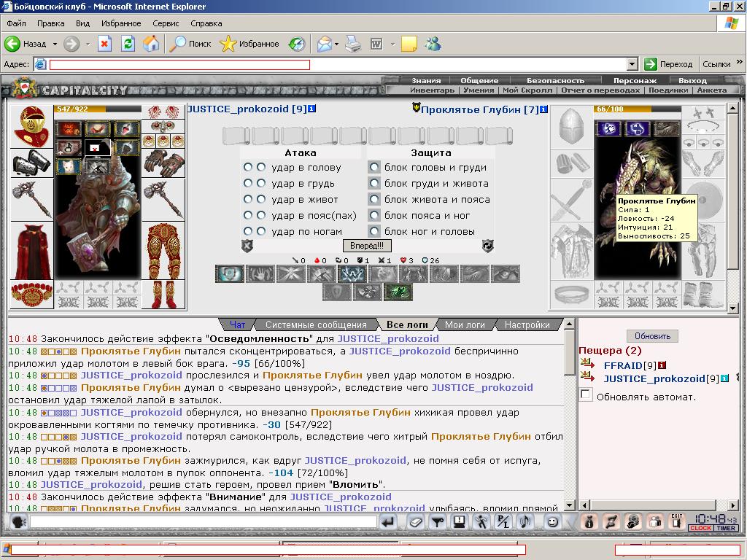Image resolution: width=747 pixels, height=560 pixels.
Task: Click the IE Stop toolbar icon
Action: 104,44
